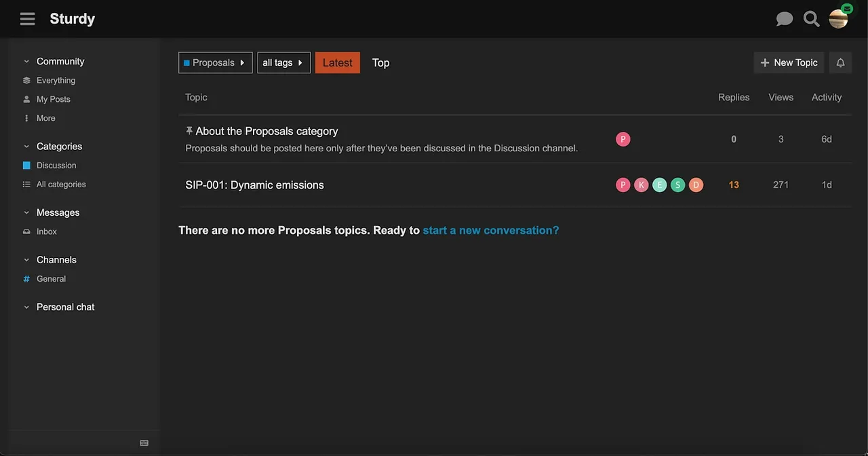This screenshot has width=868, height=456.
Task: Open SIP-001: Dynamic emissions topic
Action: 254,185
